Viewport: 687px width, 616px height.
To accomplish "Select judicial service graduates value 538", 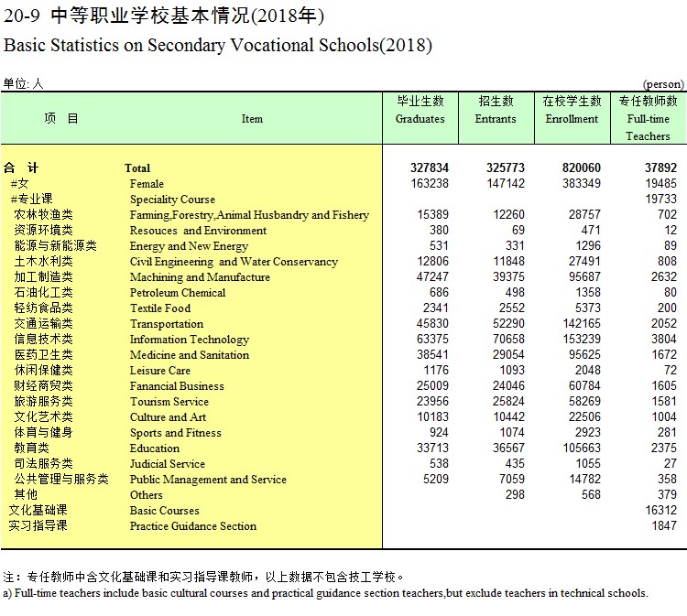I will click(x=439, y=463).
